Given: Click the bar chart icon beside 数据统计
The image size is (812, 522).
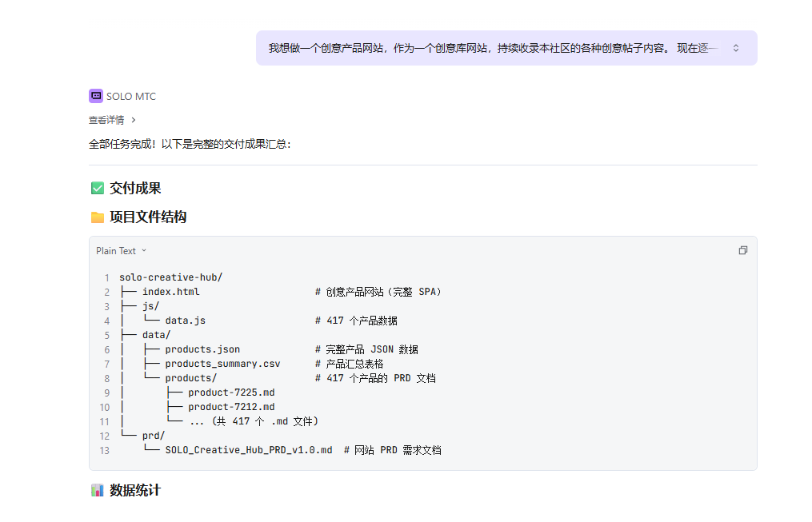Looking at the screenshot, I should tap(98, 490).
